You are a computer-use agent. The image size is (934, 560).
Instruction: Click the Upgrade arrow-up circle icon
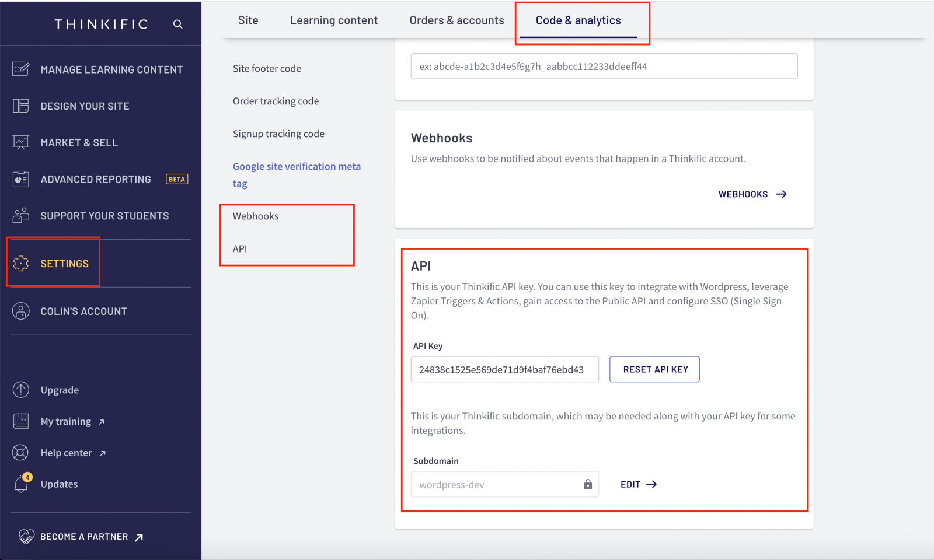[21, 390]
